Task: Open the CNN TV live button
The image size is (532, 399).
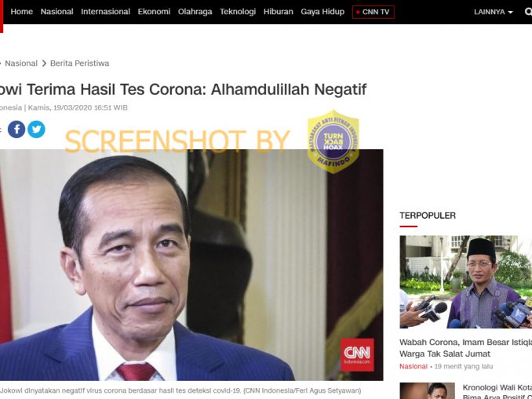Action: tap(373, 12)
